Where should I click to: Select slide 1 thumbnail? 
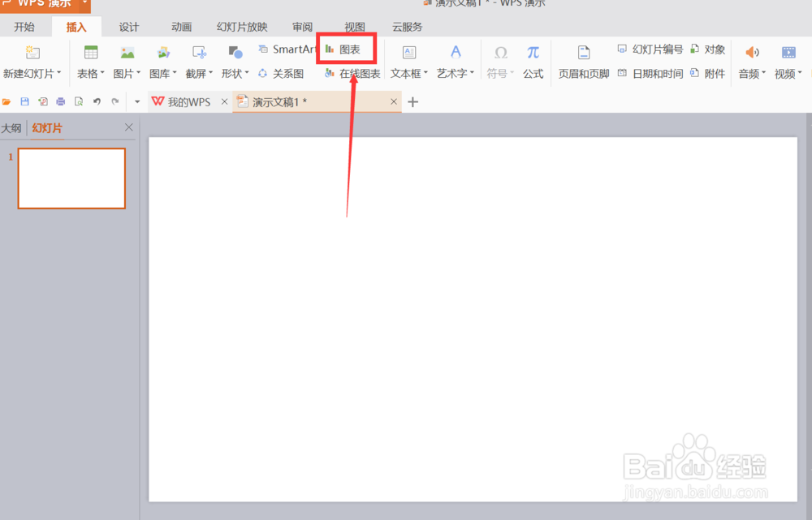71,178
